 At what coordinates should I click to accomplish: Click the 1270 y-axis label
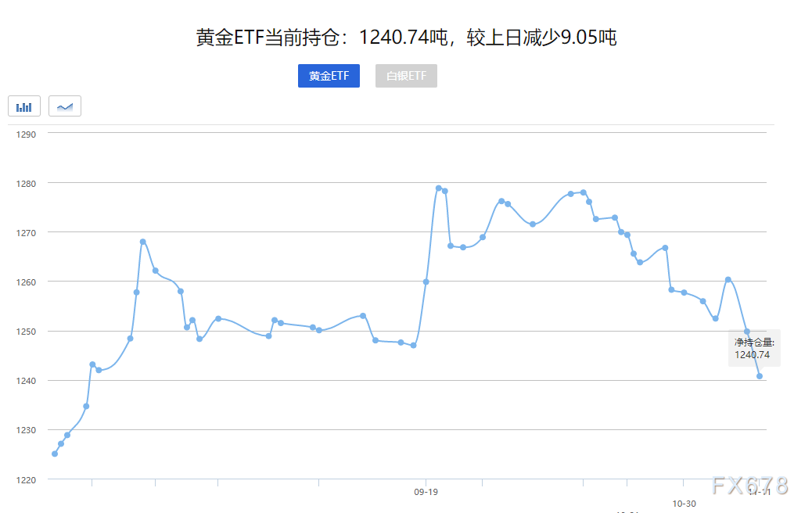(x=27, y=232)
